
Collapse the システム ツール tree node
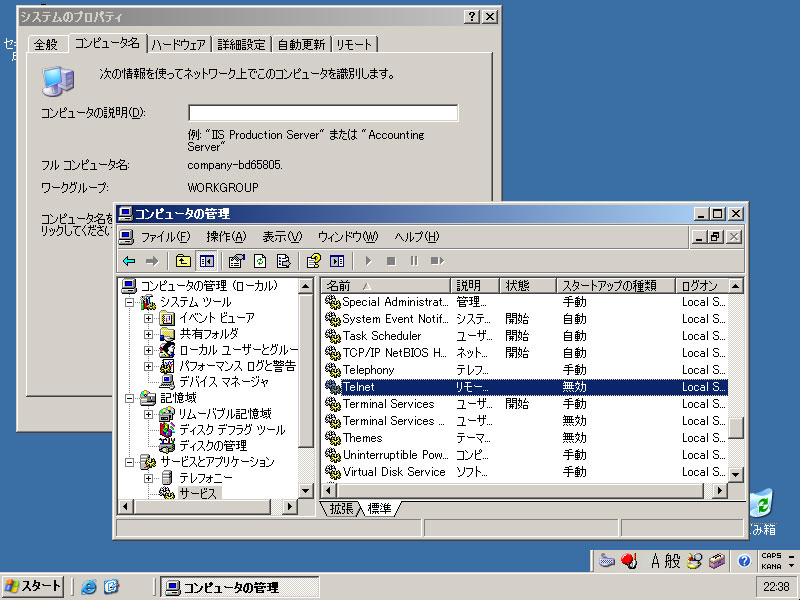pyautogui.click(x=130, y=302)
